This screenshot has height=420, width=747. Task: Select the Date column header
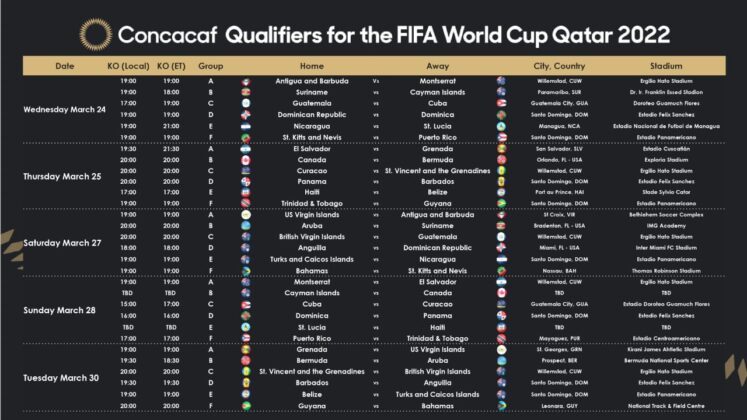click(x=65, y=66)
